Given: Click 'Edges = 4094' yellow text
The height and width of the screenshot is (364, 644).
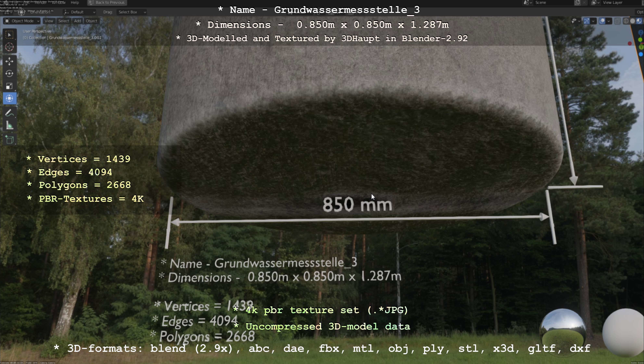Looking at the screenshot, I should [75, 172].
